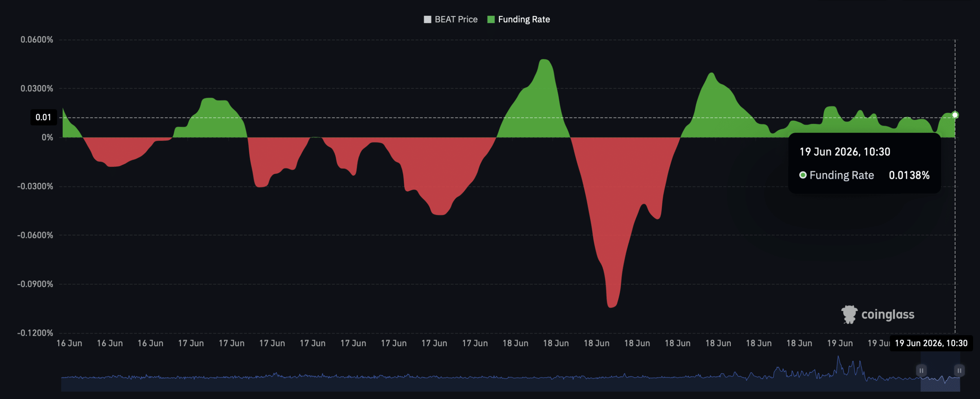Click the grey BEAT Price legend swatch

pyautogui.click(x=428, y=20)
